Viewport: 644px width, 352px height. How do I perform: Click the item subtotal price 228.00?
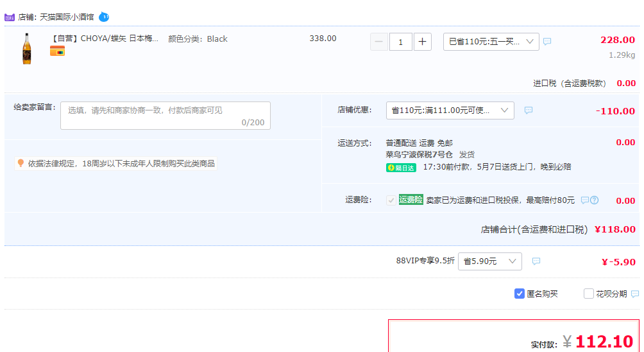pos(618,40)
